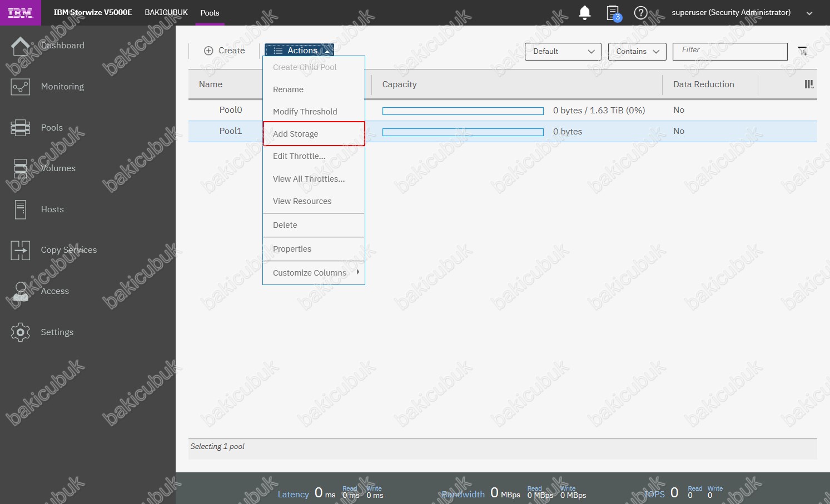Click the IOPS performance label
This screenshot has height=504, width=830.
[654, 495]
